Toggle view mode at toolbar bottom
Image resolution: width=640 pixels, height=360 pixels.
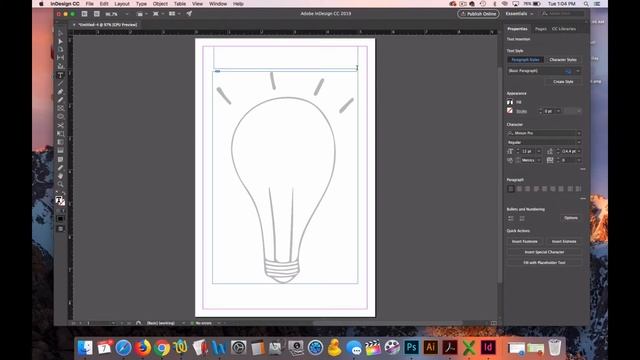(60, 229)
